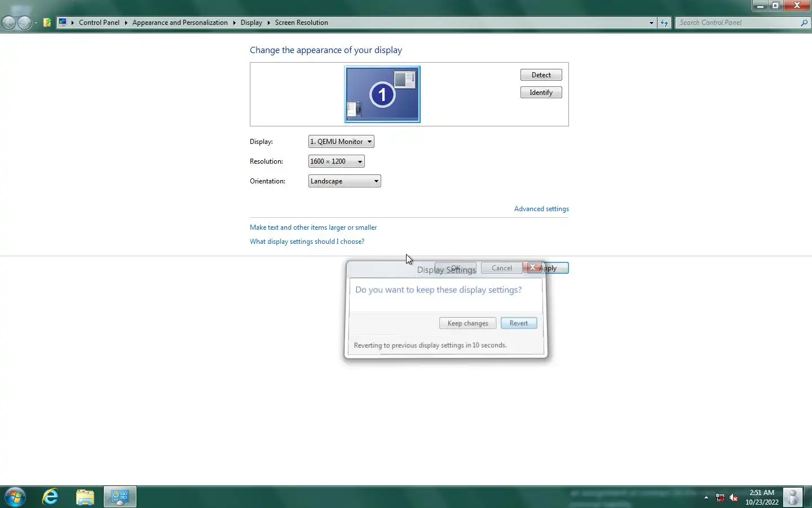Open the Display QEMU Monitor dropdown
This screenshot has width=812, height=508.
click(x=341, y=142)
